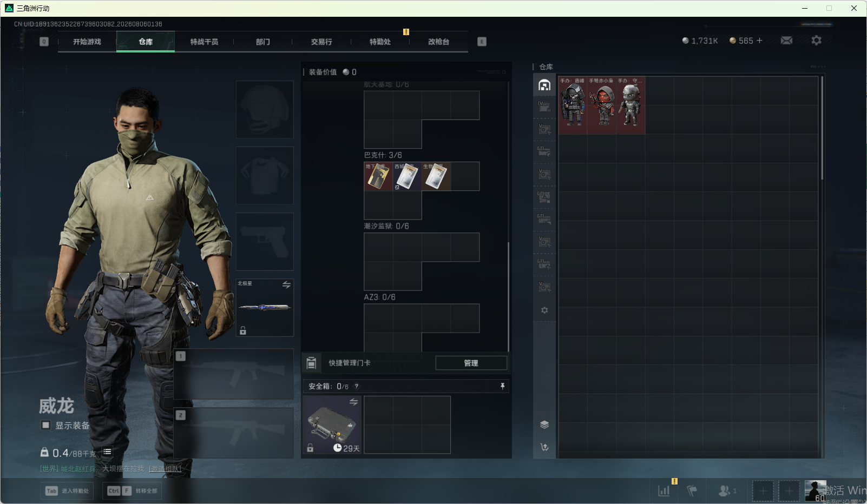Select the empty helmet equipment slot
The image size is (867, 504).
pos(265,109)
